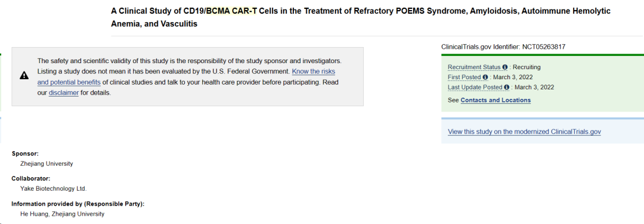This screenshot has width=644, height=224.
Task: Click He Huang, Zhejiang University text
Action: [62, 214]
